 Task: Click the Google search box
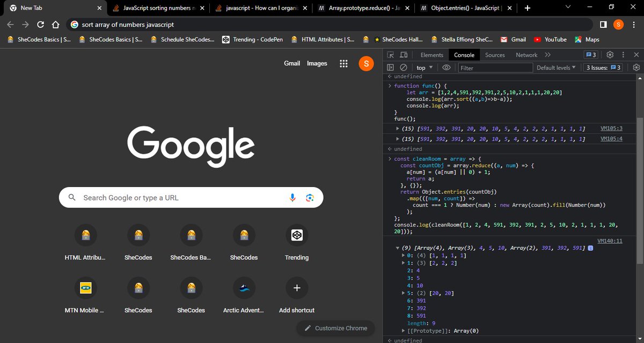191,198
